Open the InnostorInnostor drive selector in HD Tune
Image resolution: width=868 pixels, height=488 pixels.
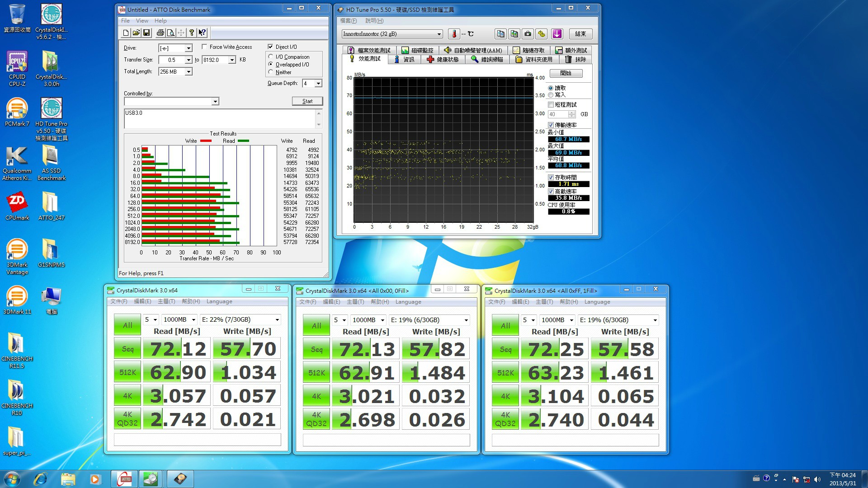(x=392, y=34)
